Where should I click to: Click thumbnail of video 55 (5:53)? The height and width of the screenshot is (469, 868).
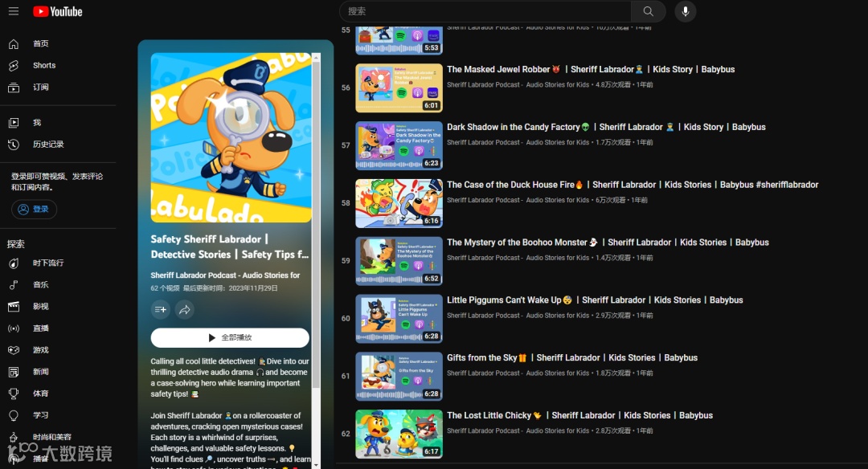[x=399, y=40]
